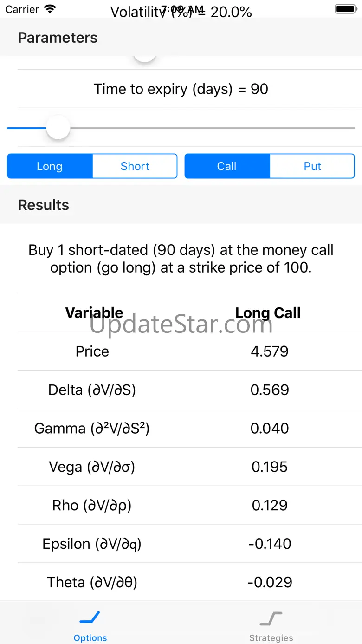Viewport: 362px width, 644px height.
Task: Tap the Gamma (∂²V/∂S²) row label
Action: 92,428
